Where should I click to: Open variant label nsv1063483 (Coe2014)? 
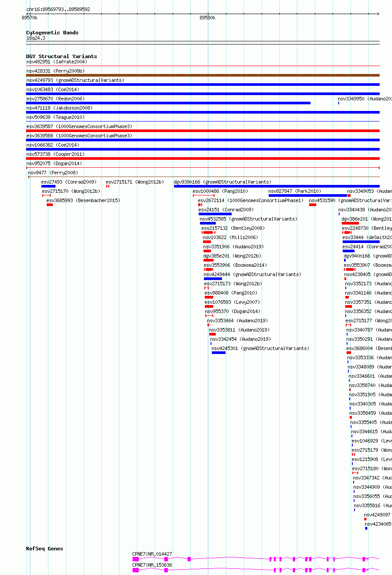tap(53, 89)
